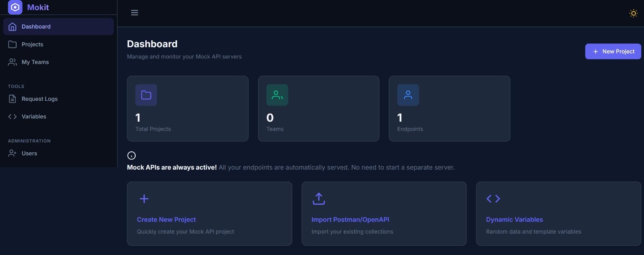This screenshot has height=255, width=644.
Task: Click the Endpoints card person icon
Action: point(408,95)
